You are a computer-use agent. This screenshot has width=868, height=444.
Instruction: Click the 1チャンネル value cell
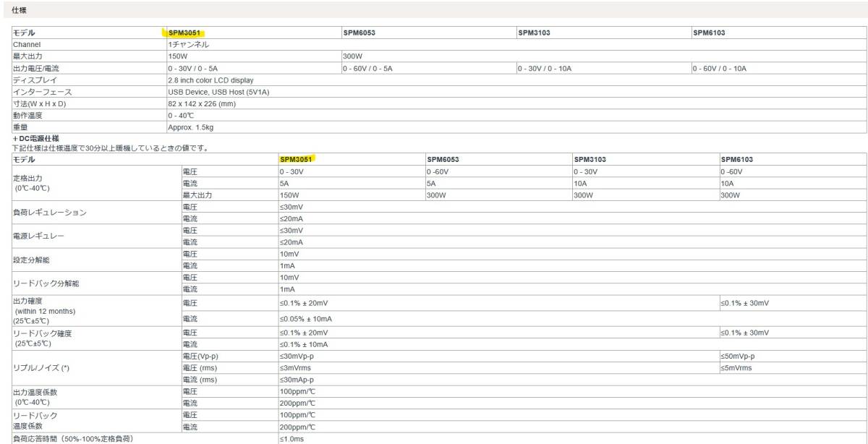(188, 44)
